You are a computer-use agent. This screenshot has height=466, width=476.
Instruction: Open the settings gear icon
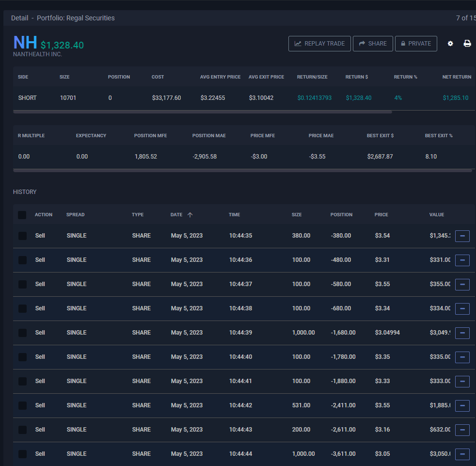(450, 44)
